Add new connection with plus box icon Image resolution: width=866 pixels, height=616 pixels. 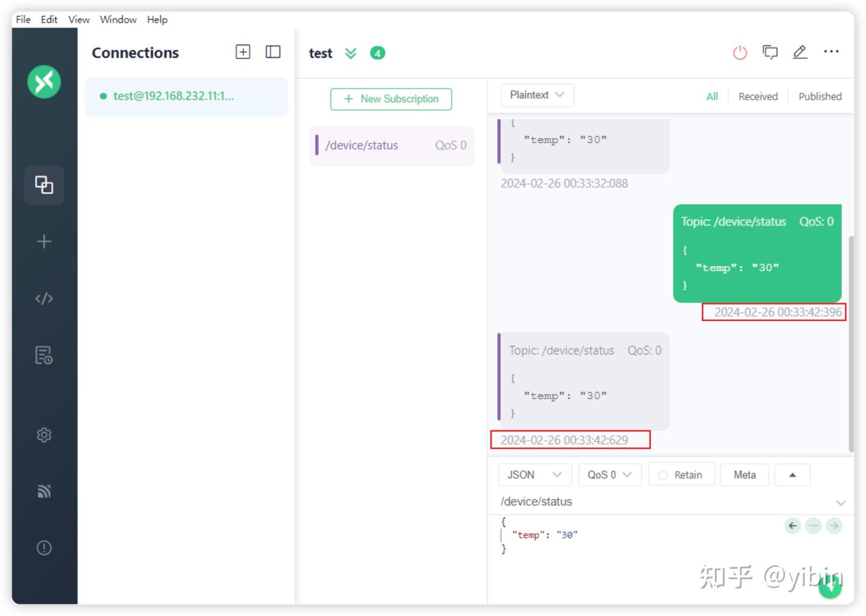(x=243, y=52)
